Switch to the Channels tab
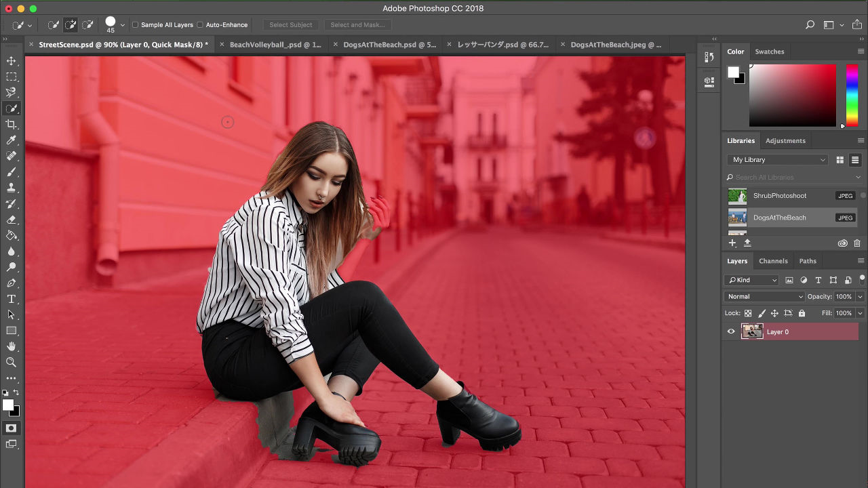The image size is (868, 488). (773, 261)
